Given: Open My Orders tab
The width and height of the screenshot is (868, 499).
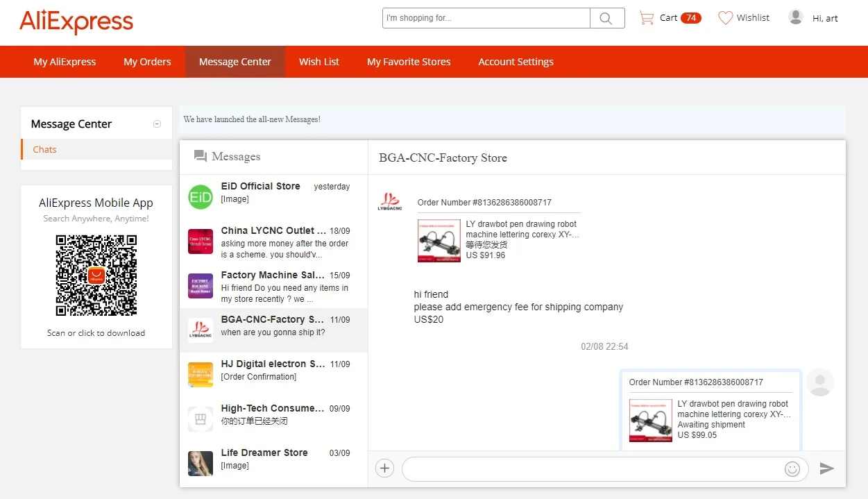Looking at the screenshot, I should click(147, 62).
